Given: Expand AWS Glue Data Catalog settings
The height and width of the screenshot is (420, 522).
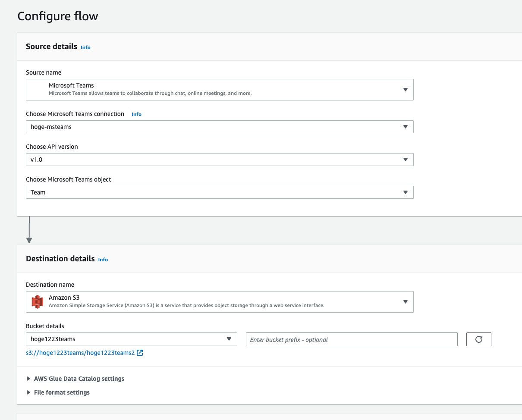Looking at the screenshot, I should click(x=79, y=379).
